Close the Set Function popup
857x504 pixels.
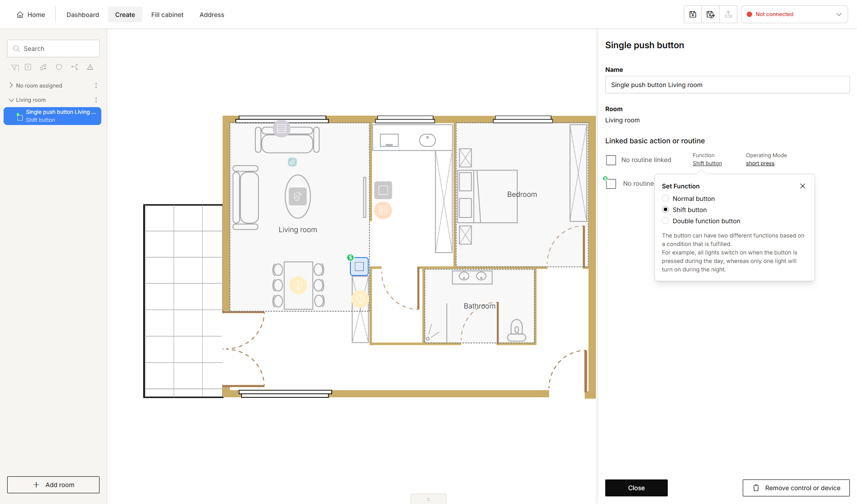click(803, 186)
